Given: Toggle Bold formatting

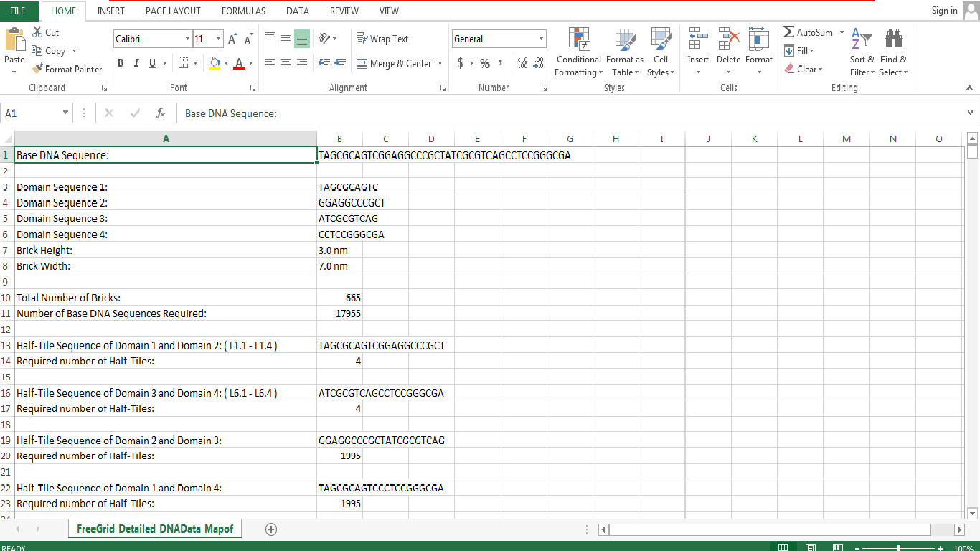Looking at the screenshot, I should pyautogui.click(x=121, y=64).
